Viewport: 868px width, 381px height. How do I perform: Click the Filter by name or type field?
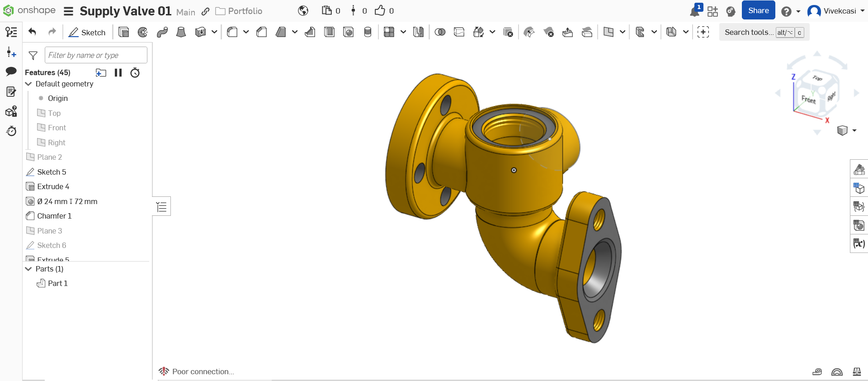96,55
